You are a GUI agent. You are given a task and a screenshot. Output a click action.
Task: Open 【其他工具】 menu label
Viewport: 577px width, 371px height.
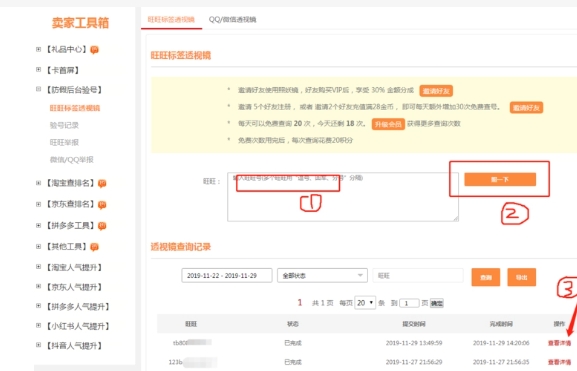(x=66, y=247)
